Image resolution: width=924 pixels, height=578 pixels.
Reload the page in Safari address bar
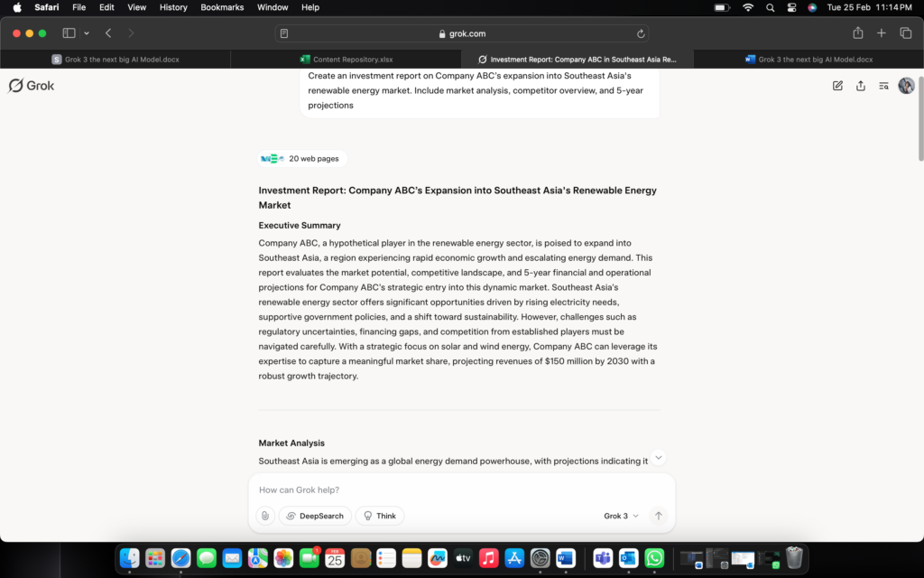coord(641,33)
